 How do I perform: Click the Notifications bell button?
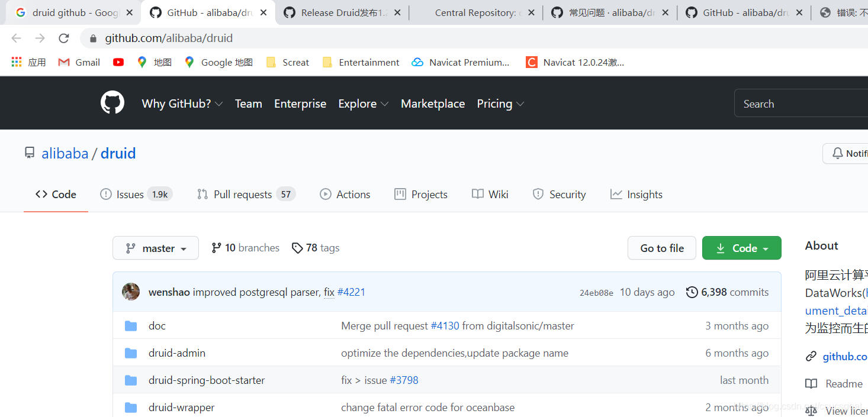tap(846, 153)
